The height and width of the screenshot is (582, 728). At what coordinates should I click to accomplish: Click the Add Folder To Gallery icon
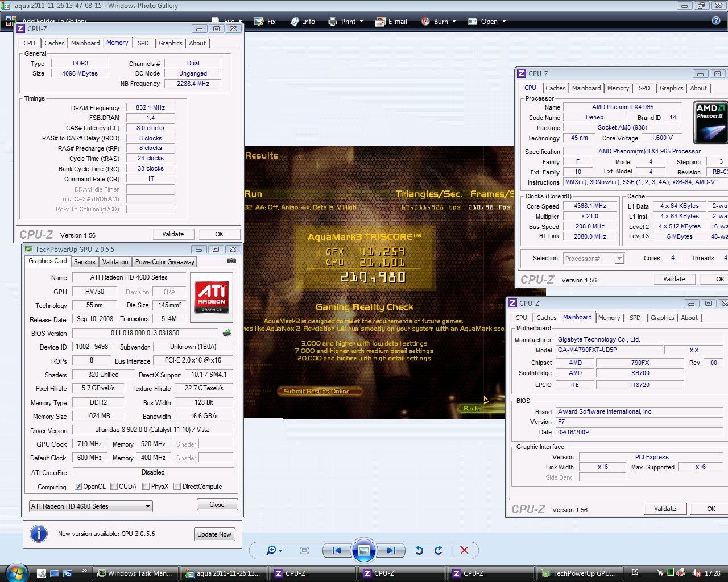(x=10, y=22)
